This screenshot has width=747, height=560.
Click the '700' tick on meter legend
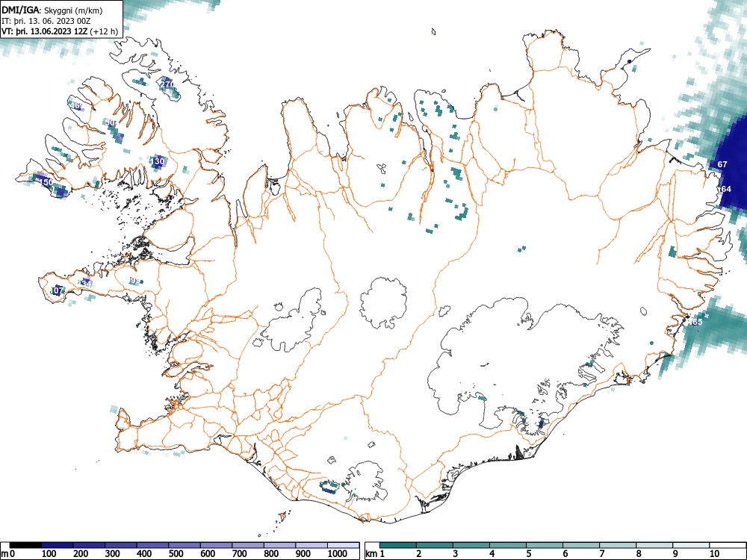(x=240, y=554)
